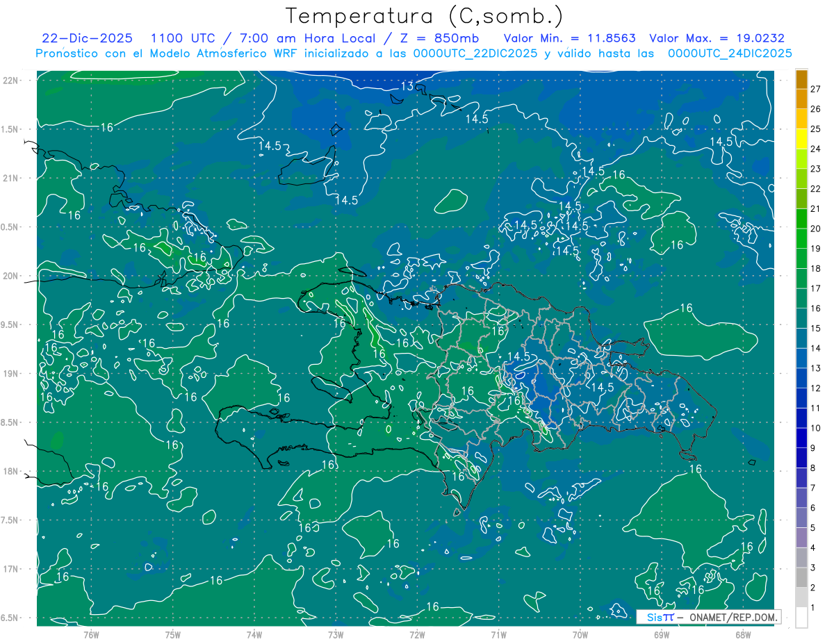The height and width of the screenshot is (644, 834).
Task: Click the white swatch at the bottom of the legend
Action: pyautogui.click(x=801, y=617)
